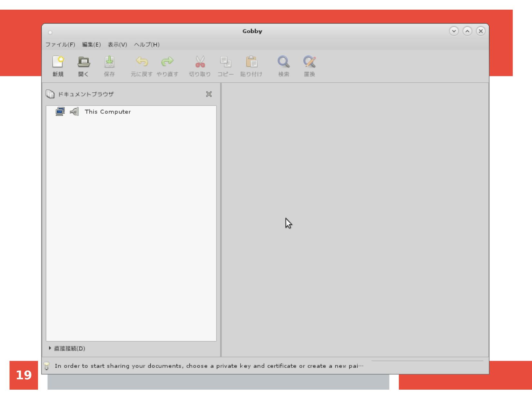Open the ファイル(F) menu
The image size is (532, 399).
point(60,44)
